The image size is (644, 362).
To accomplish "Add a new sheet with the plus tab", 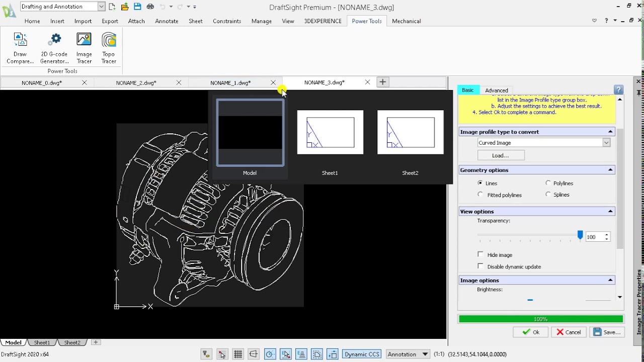I will [96, 342].
